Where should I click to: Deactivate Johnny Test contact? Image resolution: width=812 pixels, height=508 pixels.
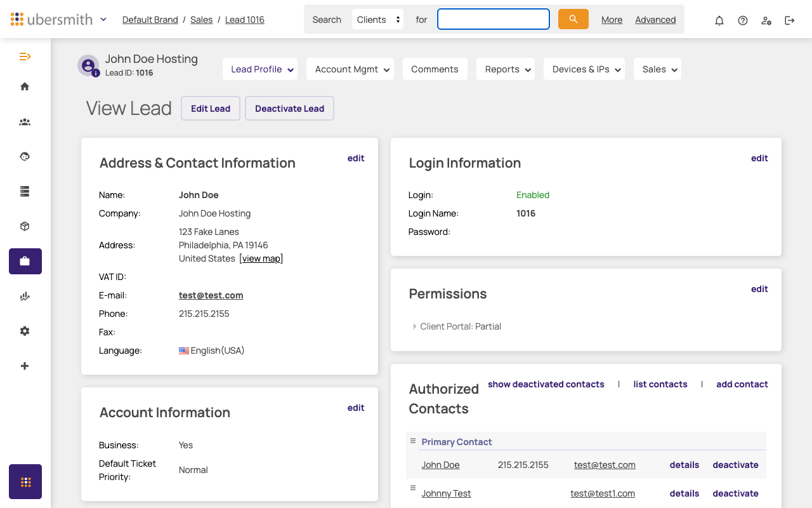[x=735, y=493]
